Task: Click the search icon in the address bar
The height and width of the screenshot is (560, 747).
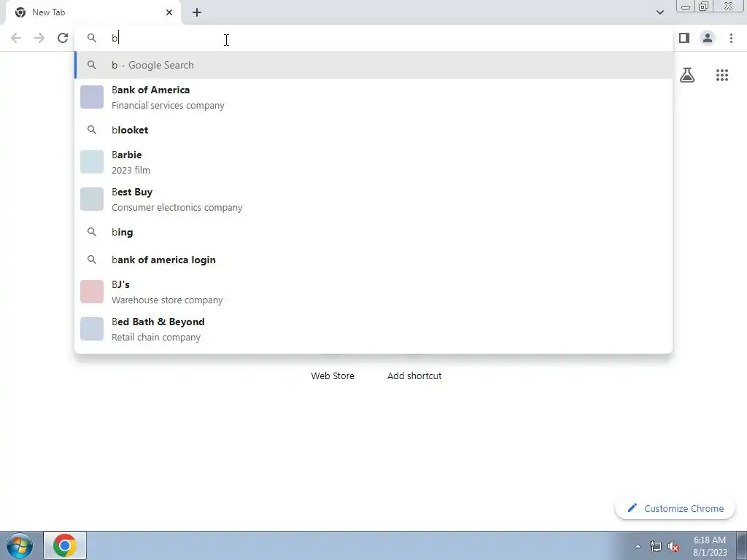Action: tap(92, 38)
